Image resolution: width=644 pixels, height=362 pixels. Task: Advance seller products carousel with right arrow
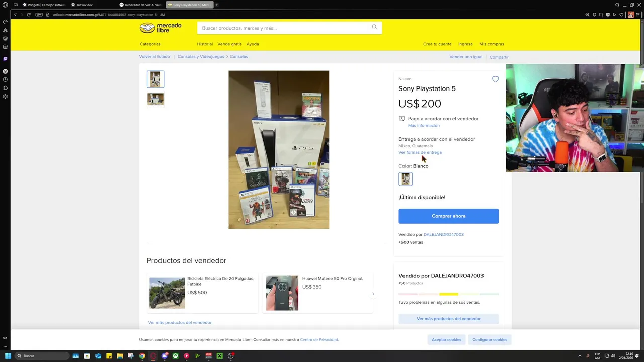(373, 294)
